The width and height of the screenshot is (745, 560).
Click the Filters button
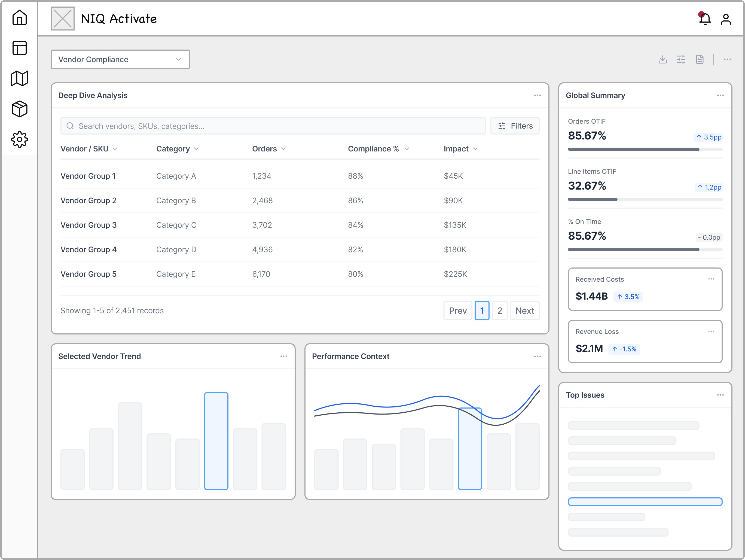[x=515, y=126]
